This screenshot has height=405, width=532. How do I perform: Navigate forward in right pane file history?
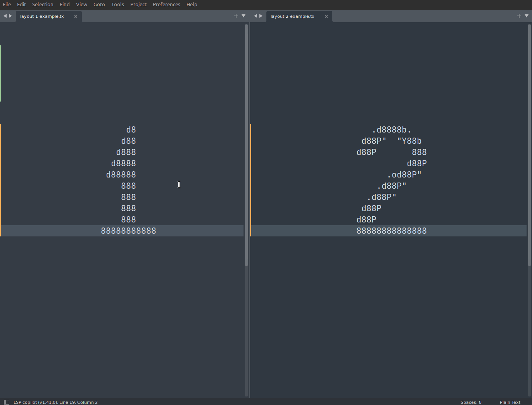[x=261, y=16]
